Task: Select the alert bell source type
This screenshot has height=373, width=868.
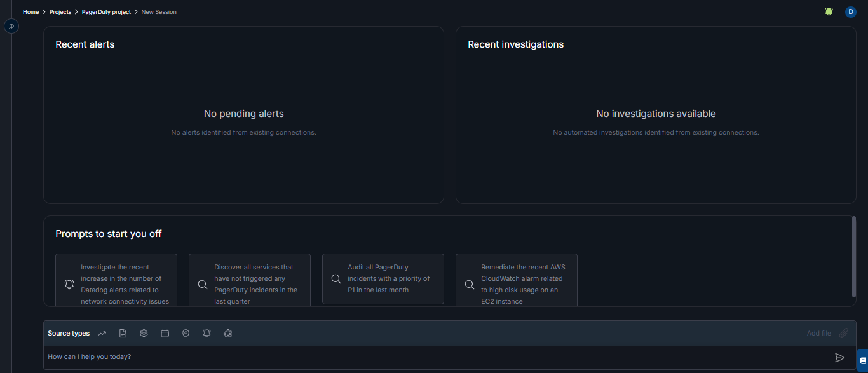Action: coord(207,334)
